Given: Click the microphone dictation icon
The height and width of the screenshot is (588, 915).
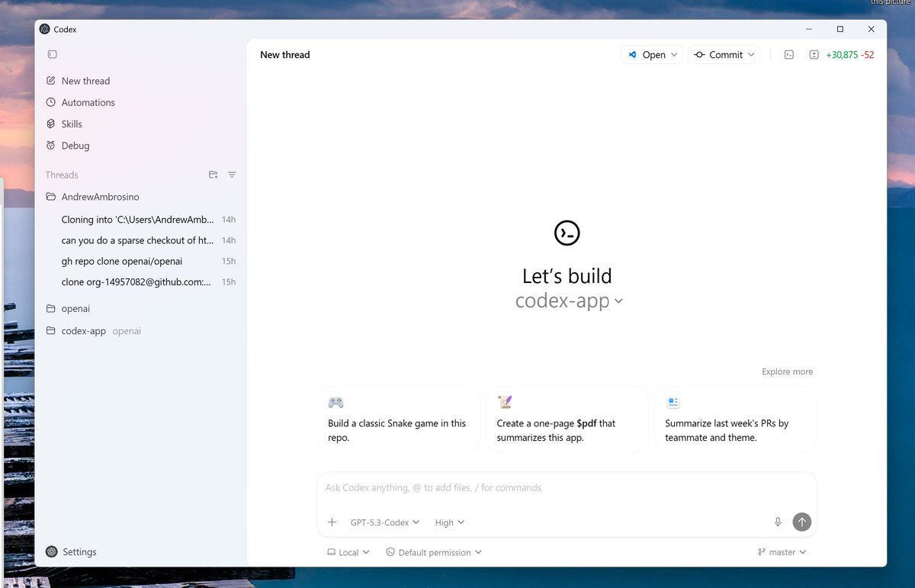Looking at the screenshot, I should [778, 522].
